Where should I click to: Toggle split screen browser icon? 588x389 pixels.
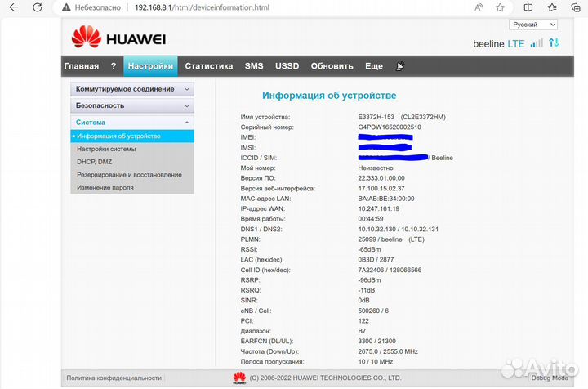528,7
